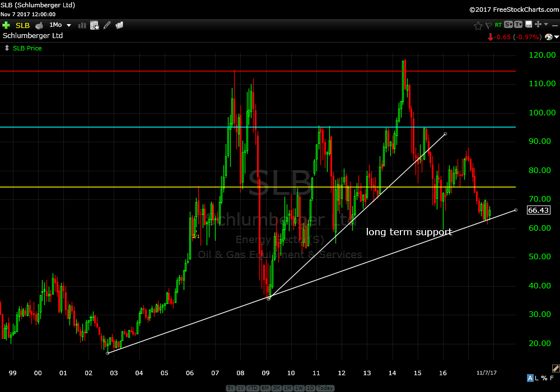Image resolution: width=560 pixels, height=392 pixels.
Task: Click the 'long term support' chart annotation
Action: pos(409,231)
